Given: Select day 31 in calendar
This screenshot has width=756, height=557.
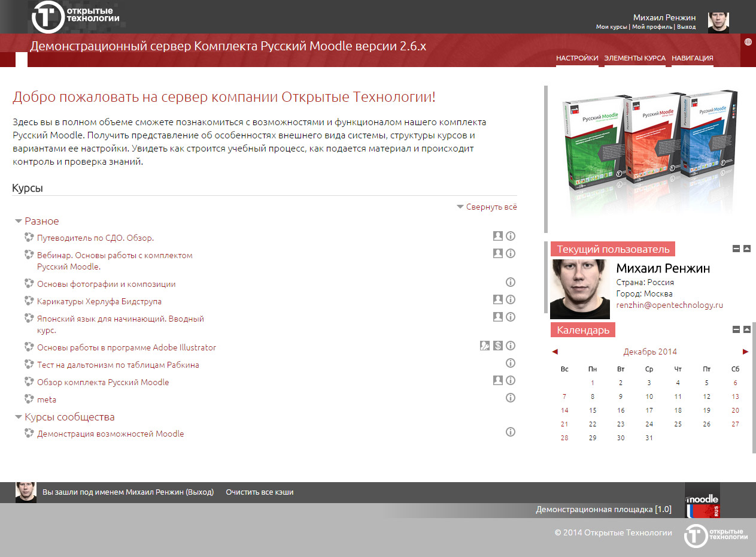Looking at the screenshot, I should [649, 438].
